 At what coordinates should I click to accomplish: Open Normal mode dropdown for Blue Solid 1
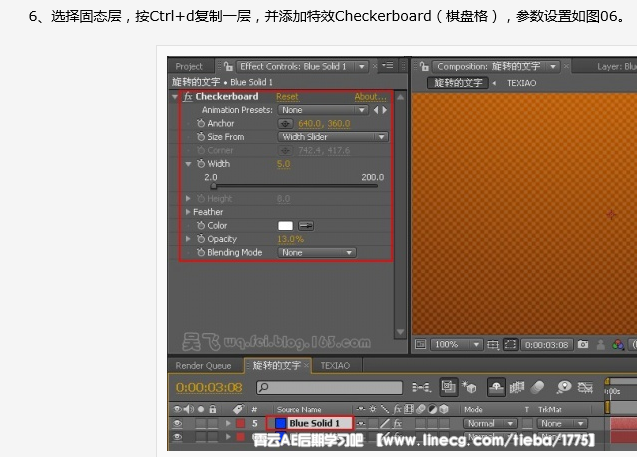point(490,424)
